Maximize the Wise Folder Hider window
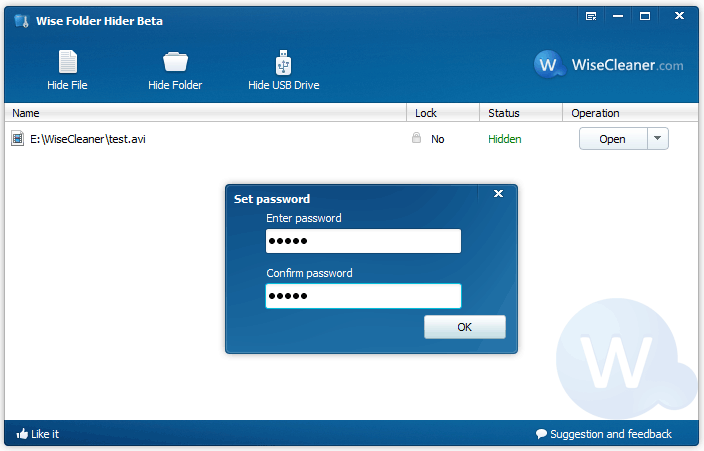The width and height of the screenshot is (704, 451). click(645, 17)
